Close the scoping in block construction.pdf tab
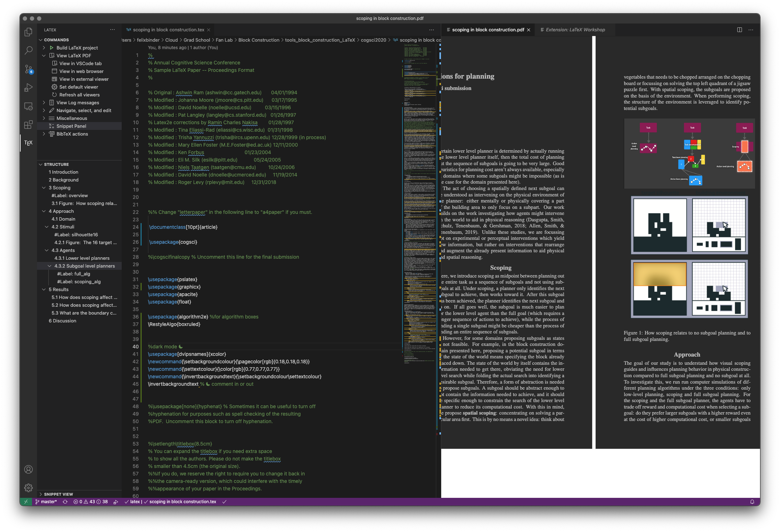This screenshot has height=532, width=780. tap(529, 30)
